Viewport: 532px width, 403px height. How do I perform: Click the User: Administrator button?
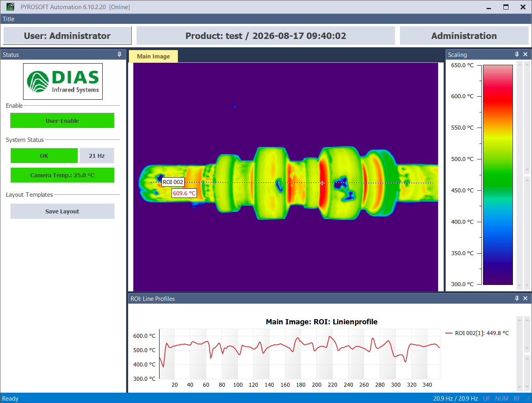(x=67, y=36)
